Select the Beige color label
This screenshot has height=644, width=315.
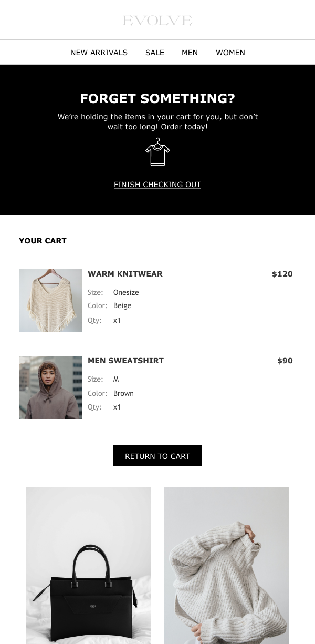pos(122,305)
